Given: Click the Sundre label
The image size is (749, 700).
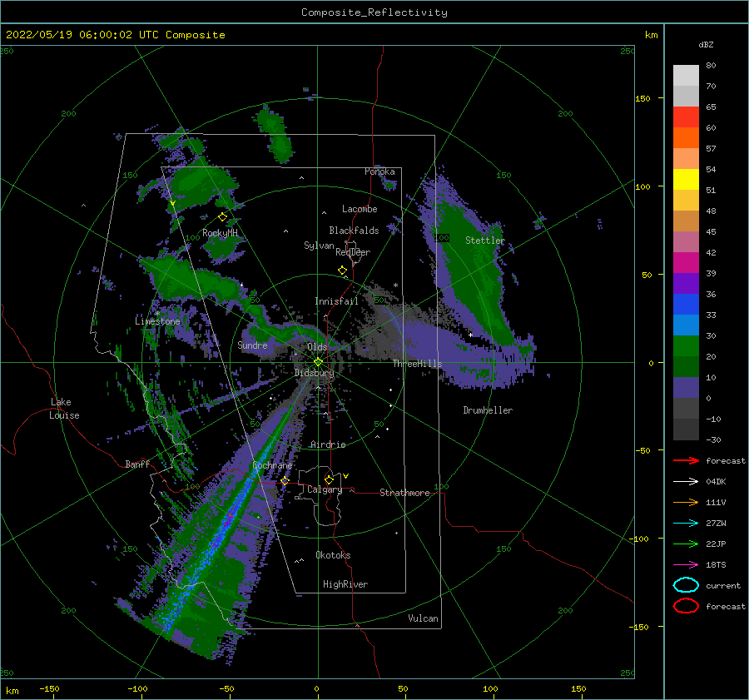Looking at the screenshot, I should click(x=252, y=345).
